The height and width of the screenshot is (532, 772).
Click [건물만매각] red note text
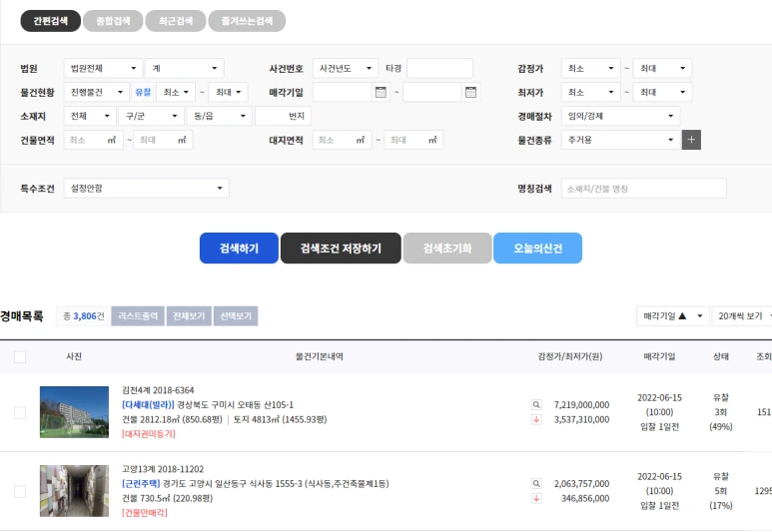click(x=144, y=512)
